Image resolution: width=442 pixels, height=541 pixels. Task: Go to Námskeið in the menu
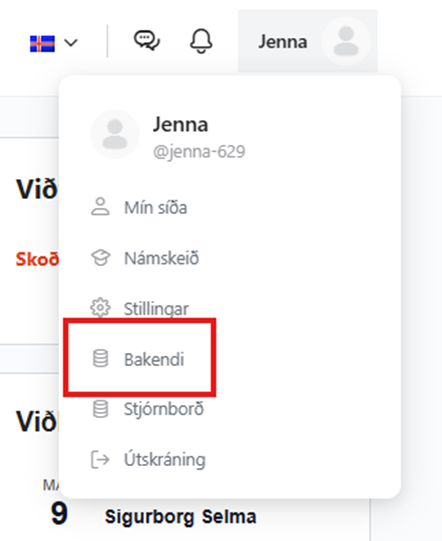coord(161,258)
